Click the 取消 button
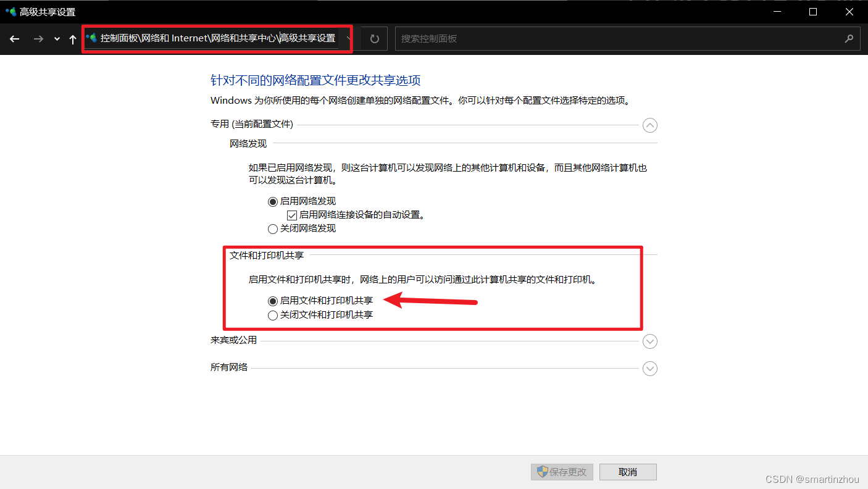868x489 pixels. (628, 472)
